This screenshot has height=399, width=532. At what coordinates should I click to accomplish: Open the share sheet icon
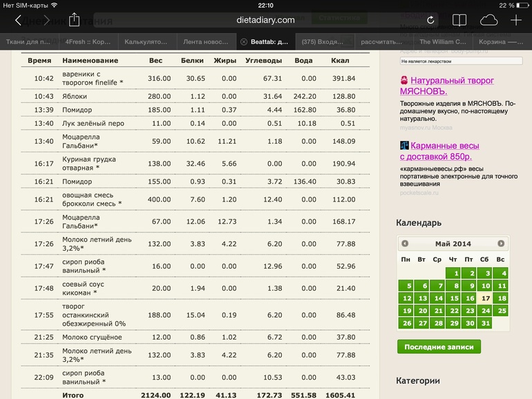click(75, 20)
